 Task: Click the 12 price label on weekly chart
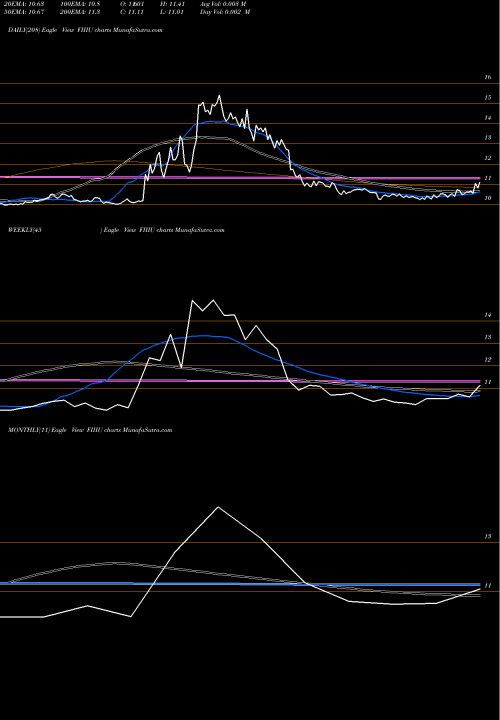coord(488,360)
